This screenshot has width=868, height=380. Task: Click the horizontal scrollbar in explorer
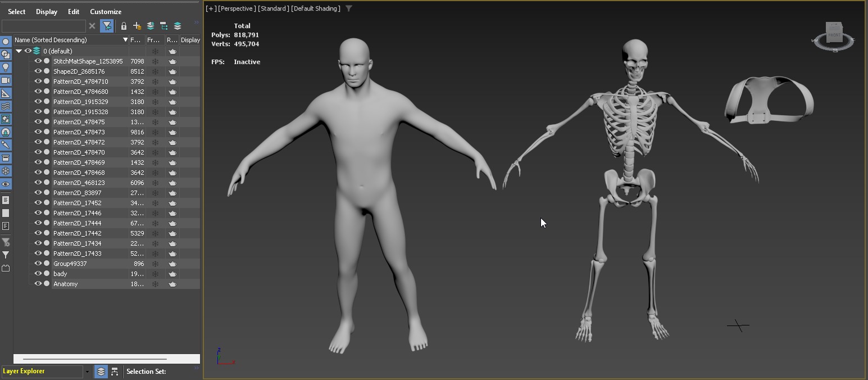[x=95, y=359]
